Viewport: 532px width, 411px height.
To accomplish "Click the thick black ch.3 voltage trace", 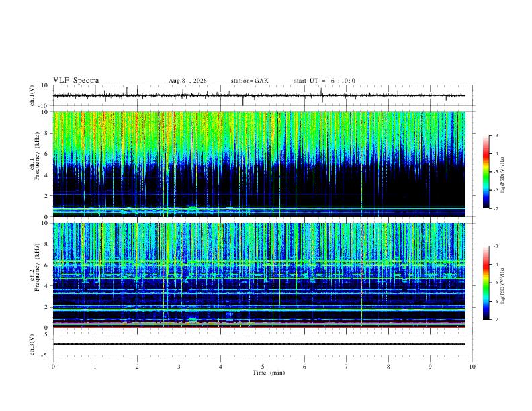I will [259, 344].
